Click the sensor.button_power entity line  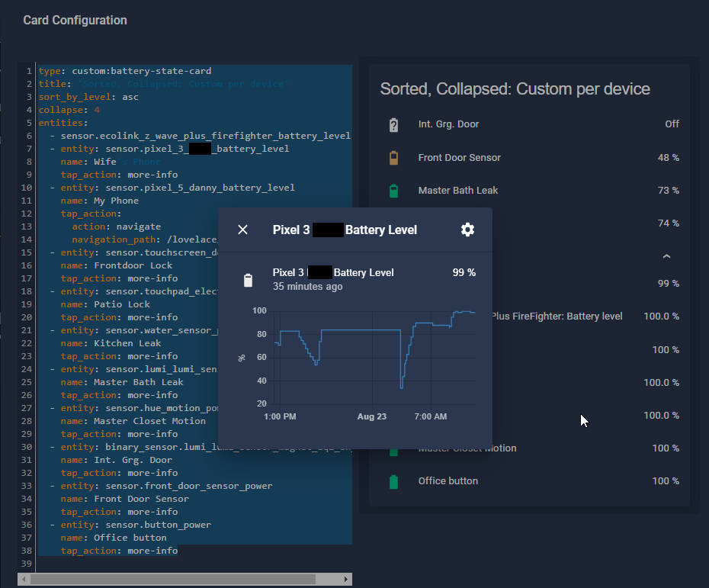[130, 525]
